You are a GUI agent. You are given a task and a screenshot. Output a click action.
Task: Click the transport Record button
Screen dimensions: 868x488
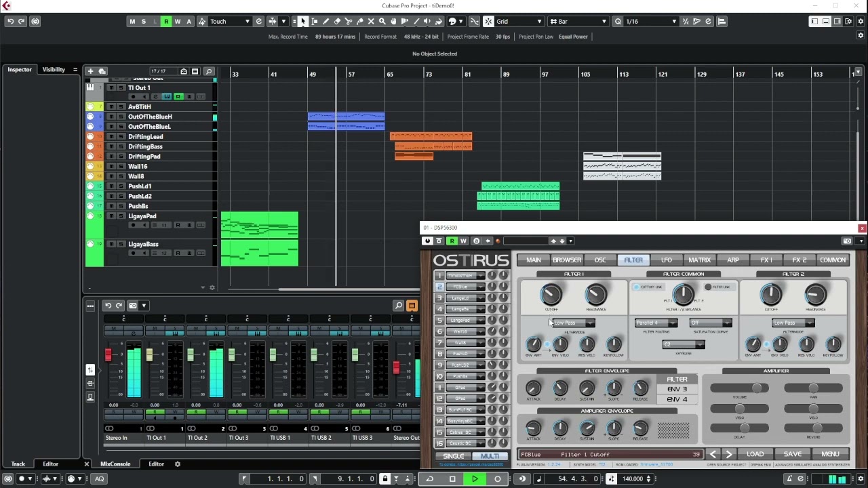pyautogui.click(x=497, y=479)
